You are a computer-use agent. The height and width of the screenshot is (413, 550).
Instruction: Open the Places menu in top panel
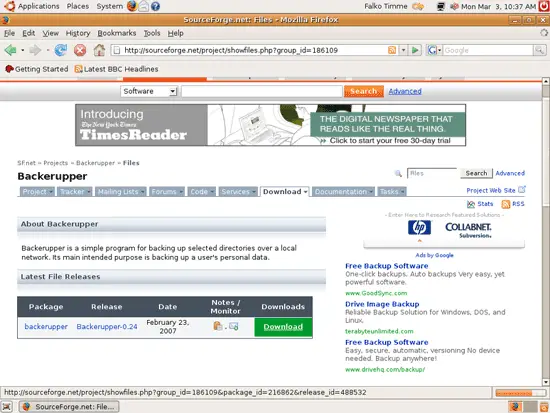(78, 6)
